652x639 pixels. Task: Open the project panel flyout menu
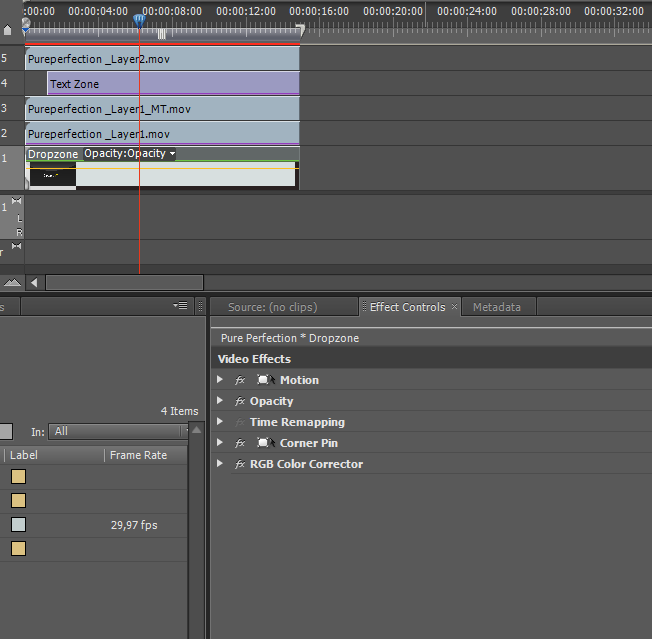point(180,306)
